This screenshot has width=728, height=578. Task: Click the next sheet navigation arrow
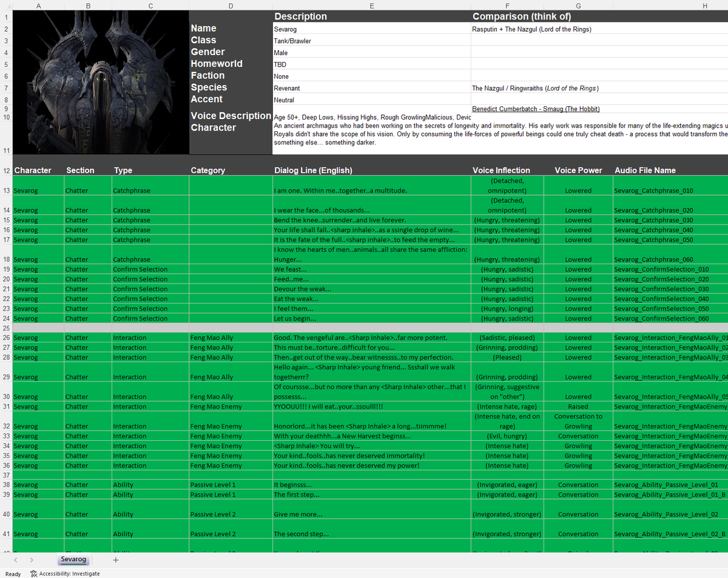tap(31, 560)
